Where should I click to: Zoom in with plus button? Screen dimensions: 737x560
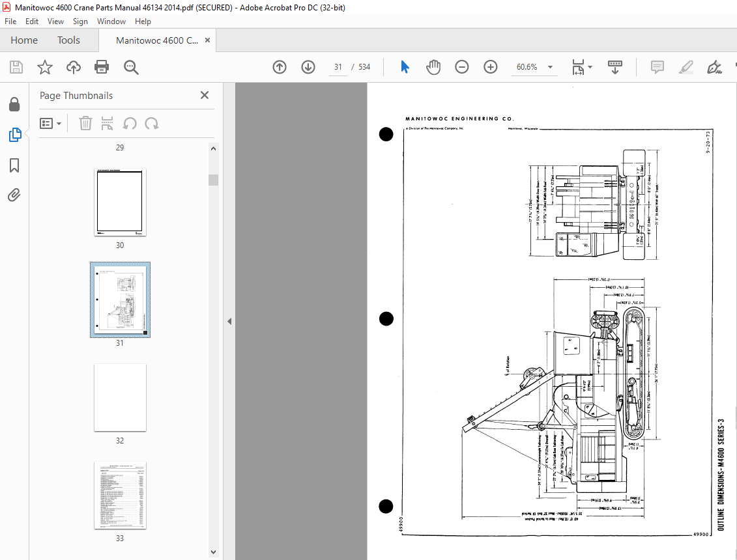click(x=490, y=67)
